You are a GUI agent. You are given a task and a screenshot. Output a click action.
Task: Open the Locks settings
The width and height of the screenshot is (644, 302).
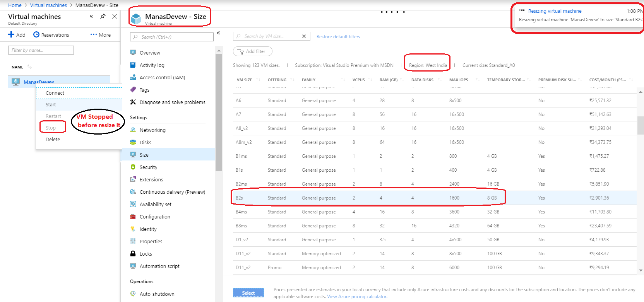146,254
